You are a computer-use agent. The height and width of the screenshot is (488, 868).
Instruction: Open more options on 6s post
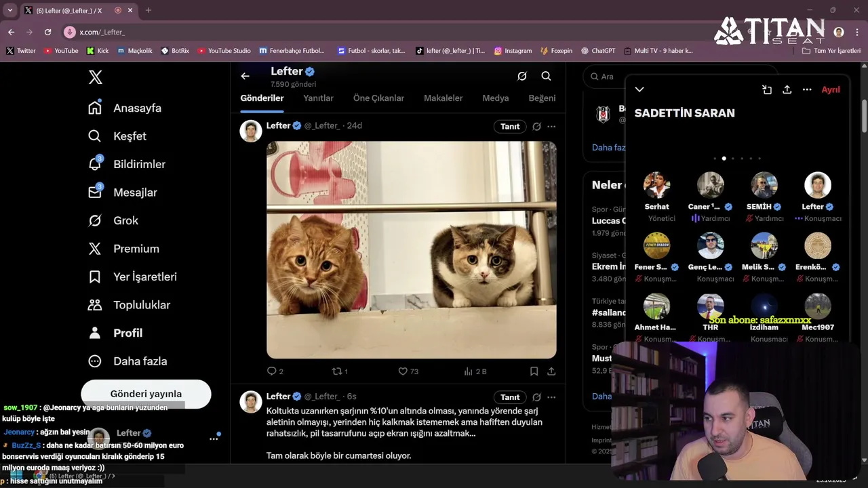point(551,397)
